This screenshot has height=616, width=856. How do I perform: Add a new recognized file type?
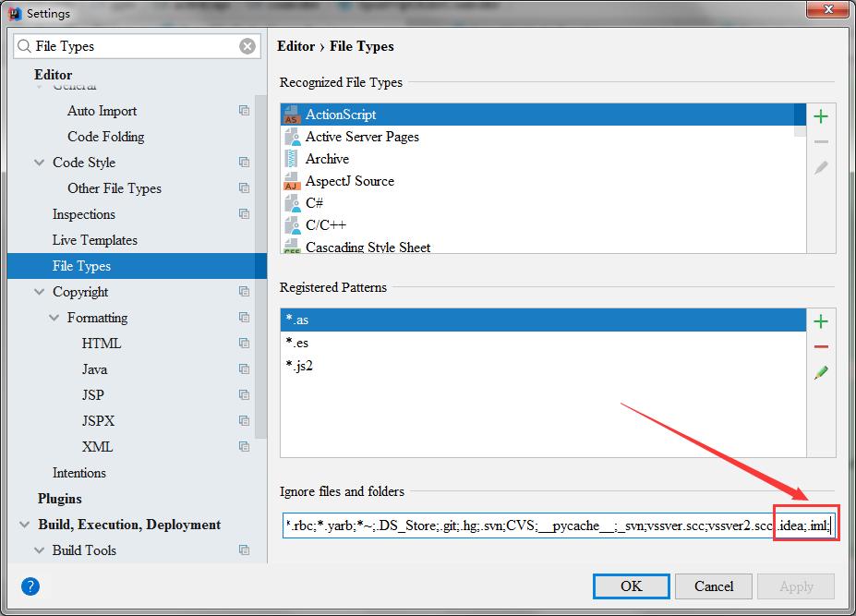[820, 116]
